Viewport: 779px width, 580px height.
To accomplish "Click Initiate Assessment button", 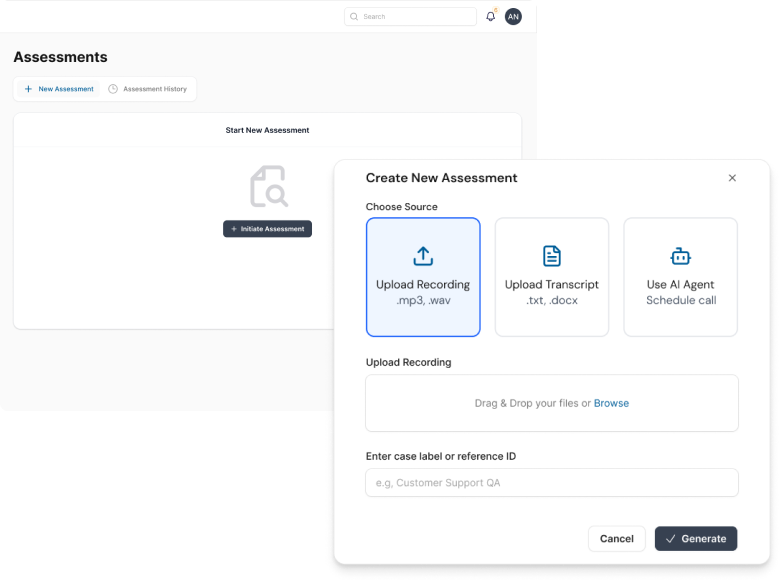I will click(x=267, y=229).
